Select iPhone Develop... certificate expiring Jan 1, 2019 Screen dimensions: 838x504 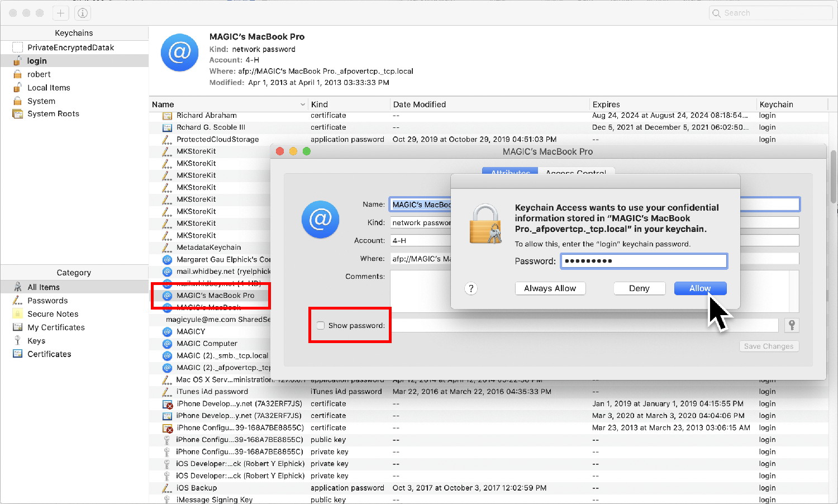click(x=489, y=404)
